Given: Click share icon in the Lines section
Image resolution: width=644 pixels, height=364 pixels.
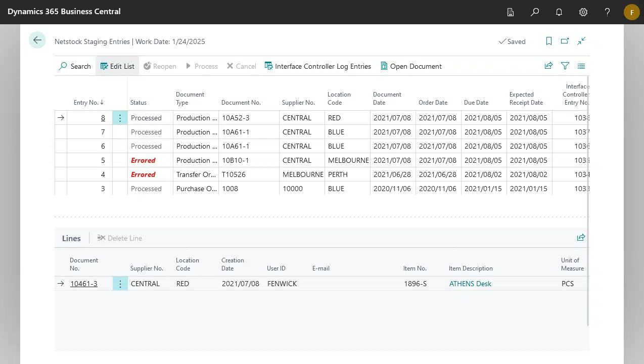Looking at the screenshot, I should [581, 238].
